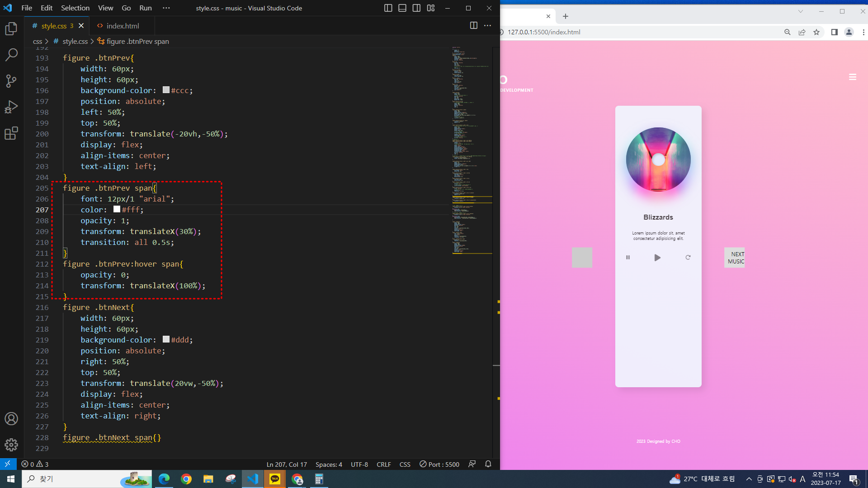
Task: Open the Search view in activity bar
Action: pyautogui.click(x=11, y=55)
